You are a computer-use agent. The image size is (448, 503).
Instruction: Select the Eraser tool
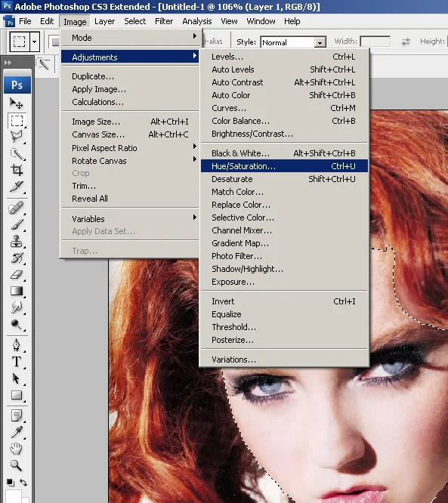pos(17,275)
